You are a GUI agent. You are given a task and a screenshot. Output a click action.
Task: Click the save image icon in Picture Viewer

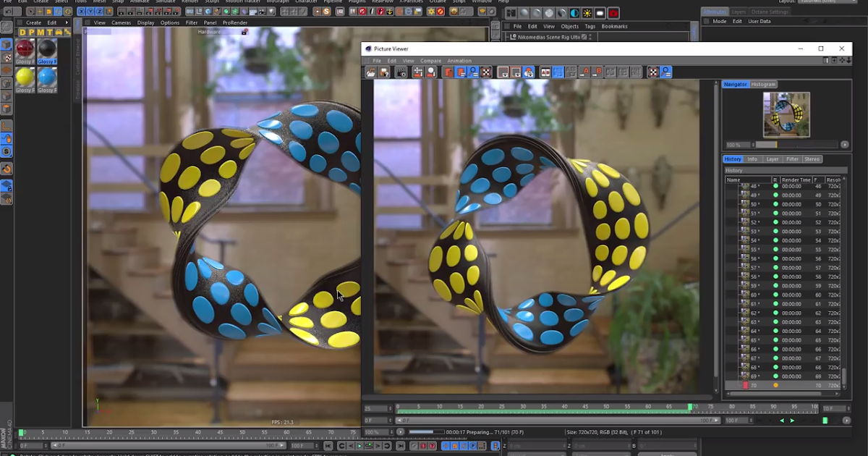pyautogui.click(x=384, y=72)
